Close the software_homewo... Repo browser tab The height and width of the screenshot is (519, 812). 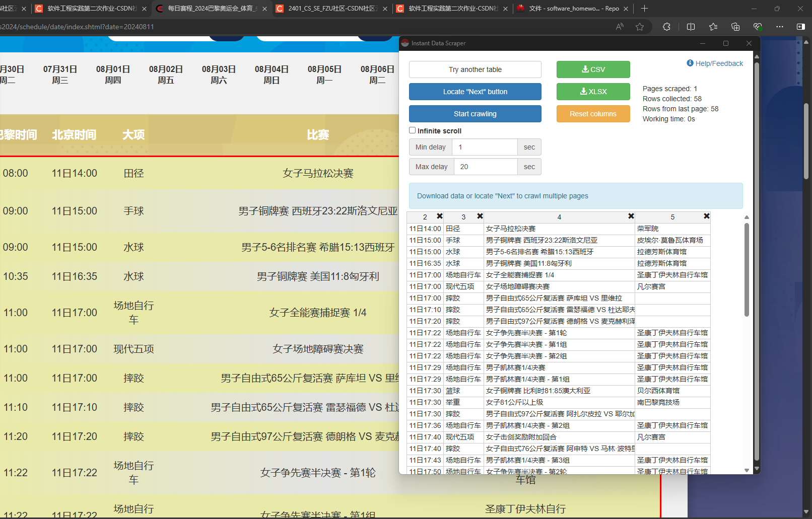click(x=626, y=9)
